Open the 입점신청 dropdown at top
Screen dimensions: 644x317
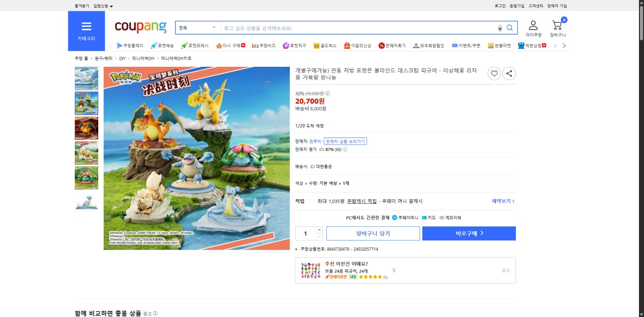[103, 6]
